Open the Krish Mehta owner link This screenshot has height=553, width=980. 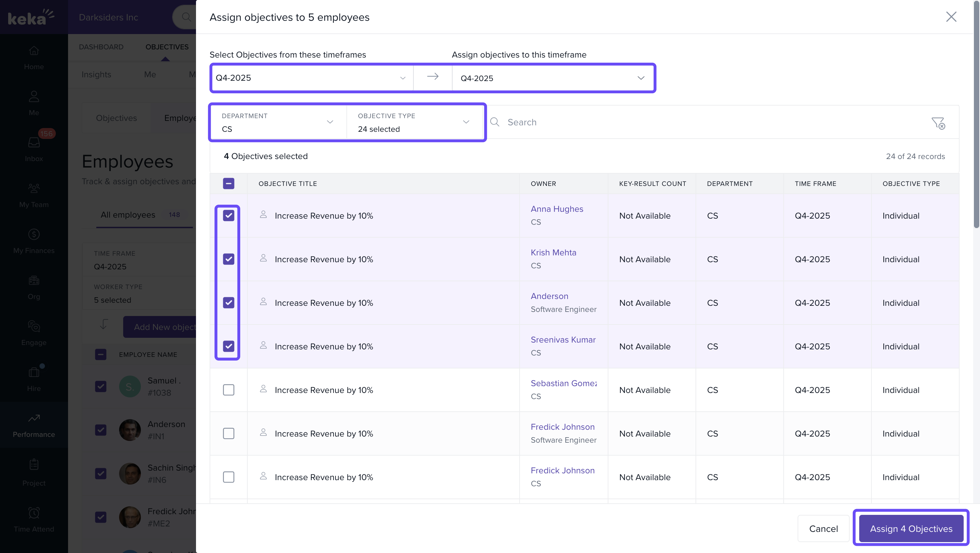click(553, 252)
